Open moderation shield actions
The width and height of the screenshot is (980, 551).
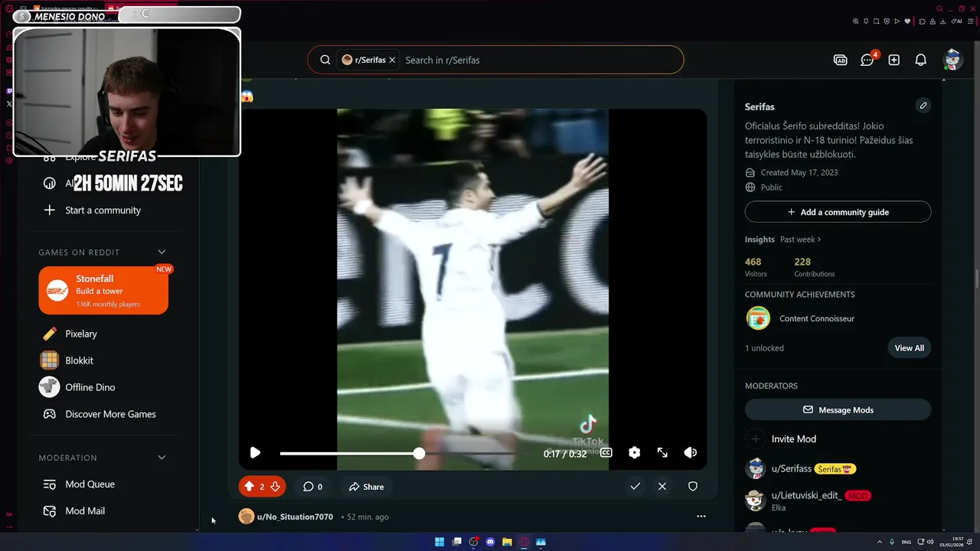click(x=693, y=486)
